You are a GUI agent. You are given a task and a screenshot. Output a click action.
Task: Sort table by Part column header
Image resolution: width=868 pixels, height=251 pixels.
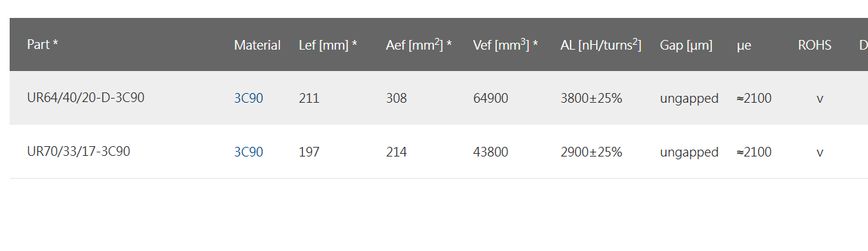click(x=42, y=45)
